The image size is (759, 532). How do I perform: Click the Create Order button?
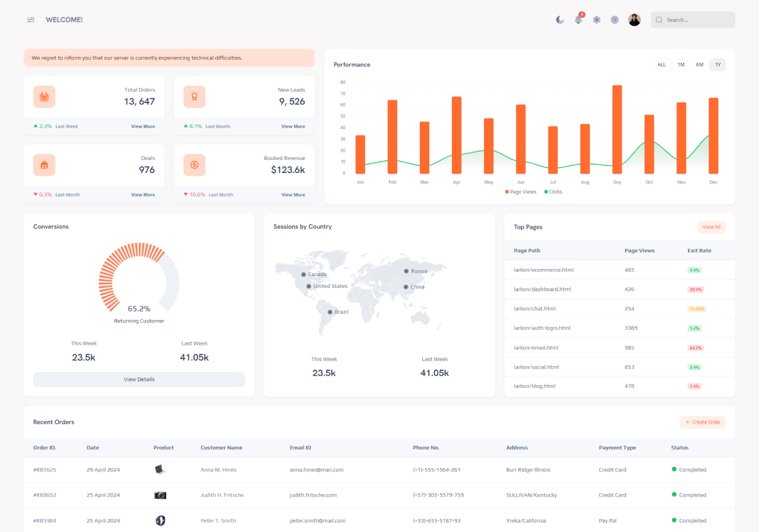[703, 422]
